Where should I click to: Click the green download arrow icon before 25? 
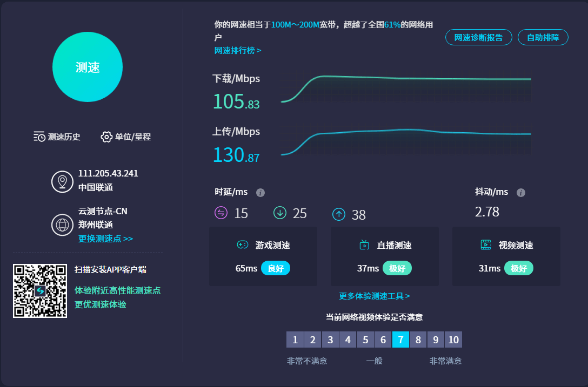(280, 213)
